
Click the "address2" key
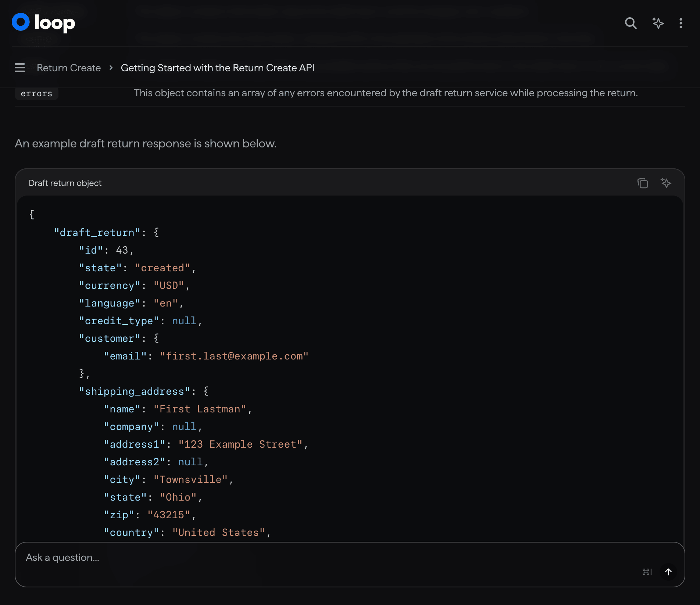[135, 462]
